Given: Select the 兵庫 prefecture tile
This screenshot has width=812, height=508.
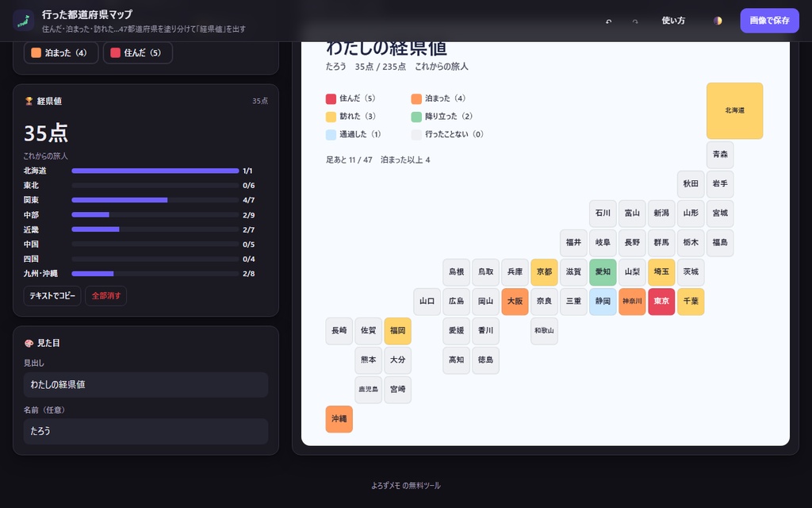Looking at the screenshot, I should pos(515,272).
